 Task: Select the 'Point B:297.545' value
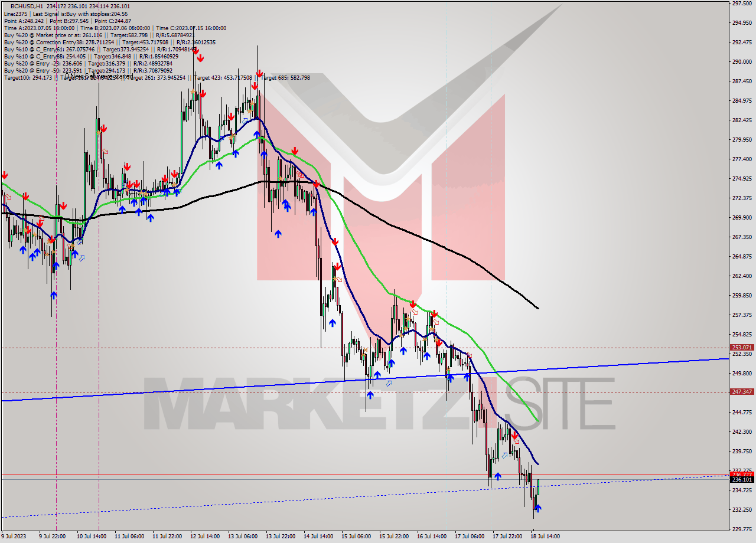pos(70,21)
